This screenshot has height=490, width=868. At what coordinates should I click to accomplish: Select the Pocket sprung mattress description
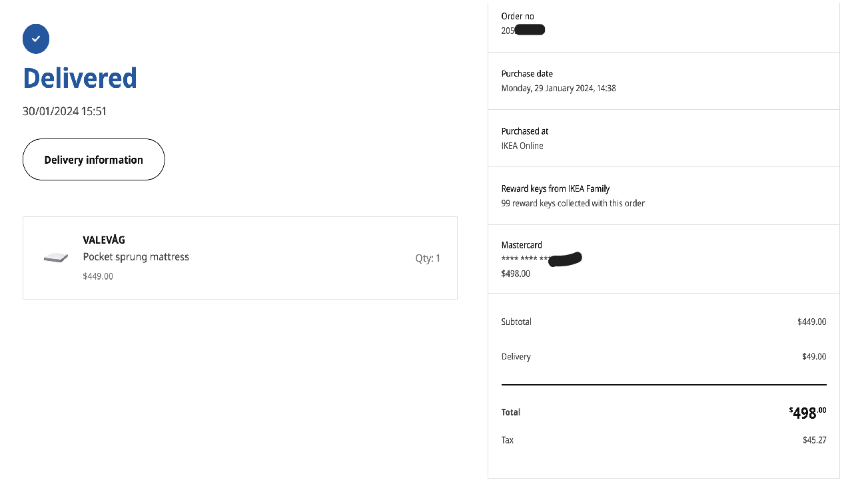point(136,257)
